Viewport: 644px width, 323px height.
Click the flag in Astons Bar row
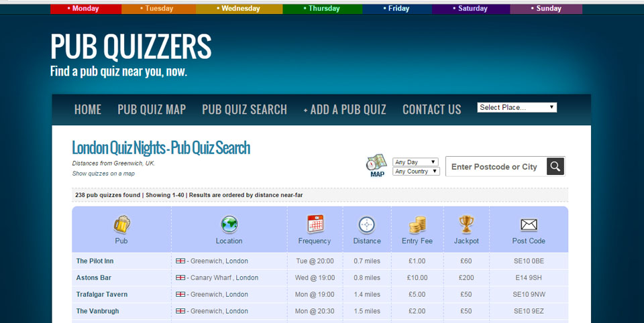(x=180, y=278)
